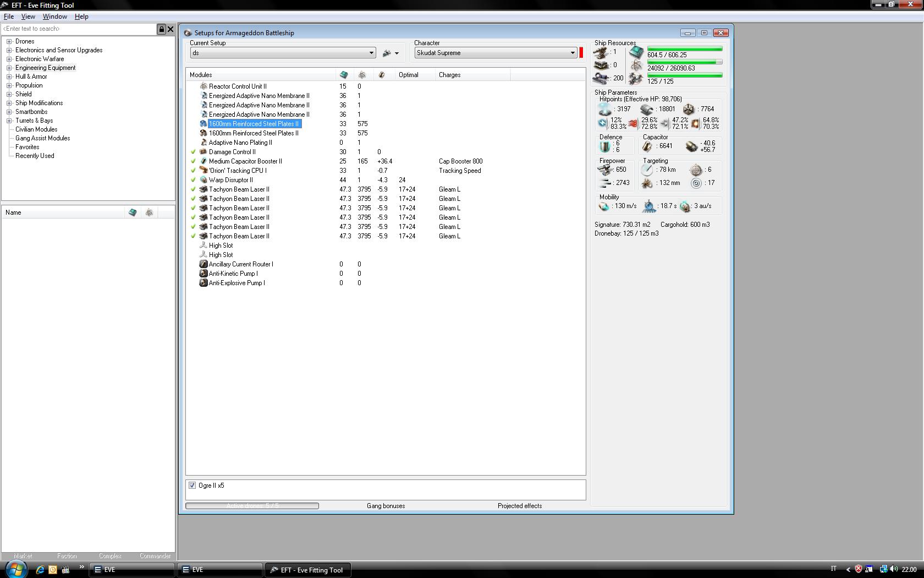Sort by the Charges column header

click(x=472, y=75)
